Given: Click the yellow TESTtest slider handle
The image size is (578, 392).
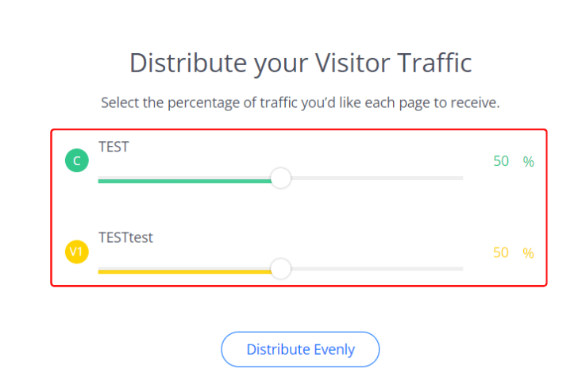Looking at the screenshot, I should [280, 270].
